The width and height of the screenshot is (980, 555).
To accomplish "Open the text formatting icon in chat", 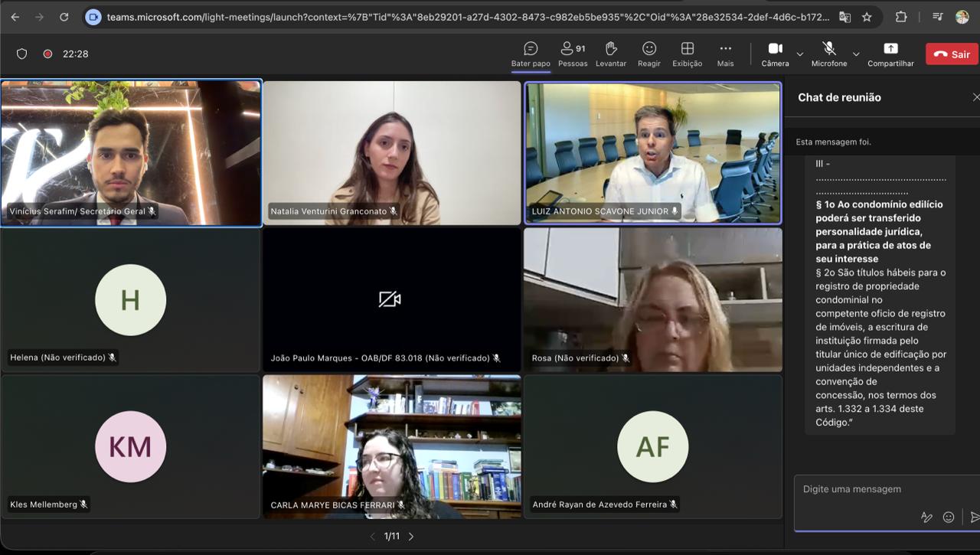I will pos(926,517).
